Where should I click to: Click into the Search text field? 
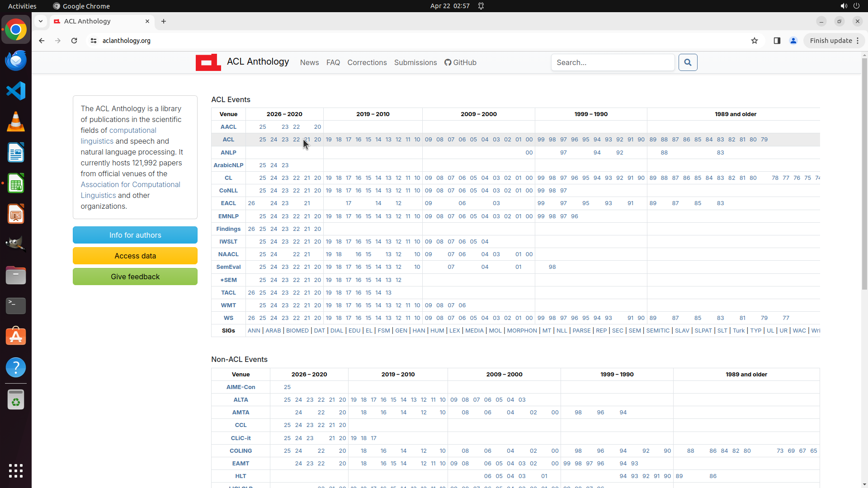click(613, 62)
